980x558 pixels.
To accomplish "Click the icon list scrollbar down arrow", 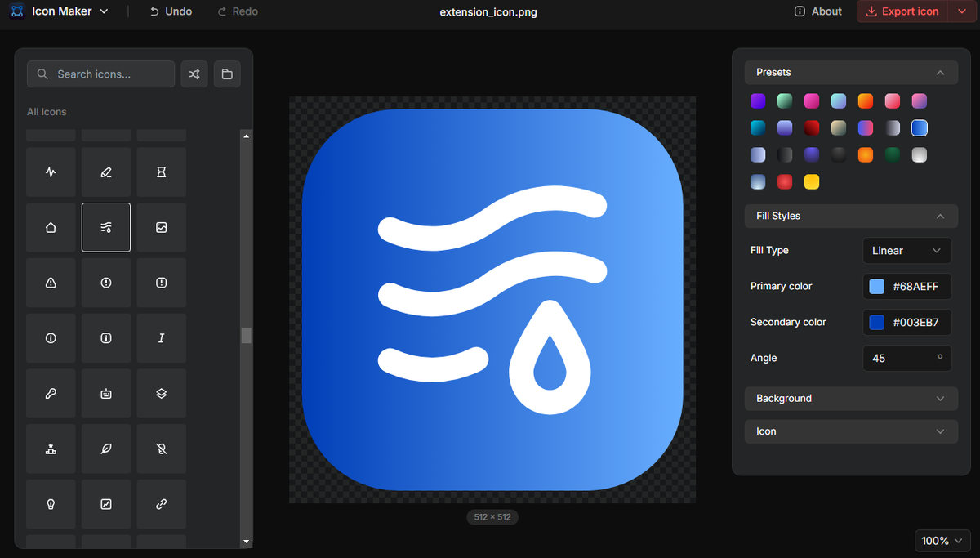I will point(247,541).
